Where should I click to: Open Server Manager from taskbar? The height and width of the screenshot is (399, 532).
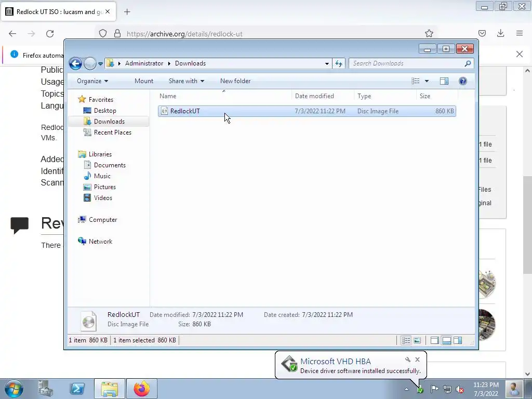[46, 389]
